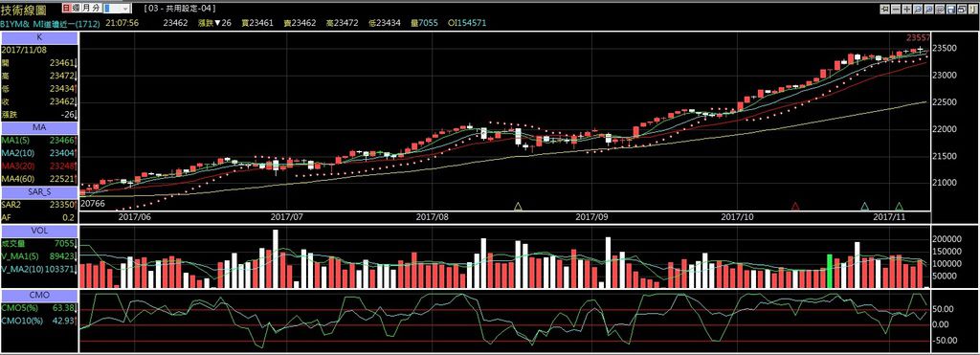Click the [03 - 共用設定-04] settings label
980x355 pixels.
(180, 9)
